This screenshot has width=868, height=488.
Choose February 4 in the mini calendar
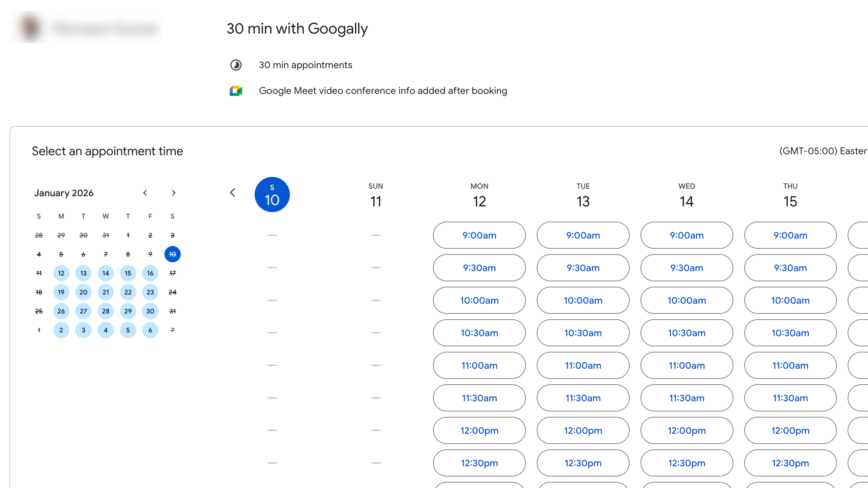coord(106,330)
